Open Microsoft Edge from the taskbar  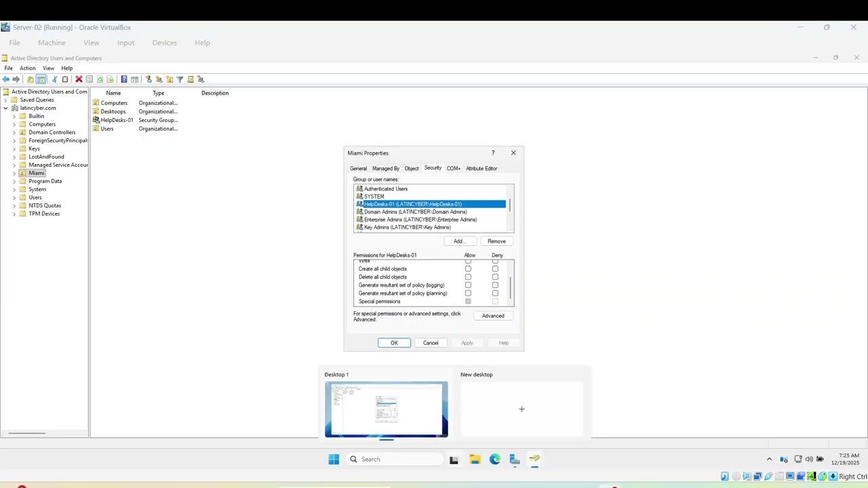tap(495, 460)
